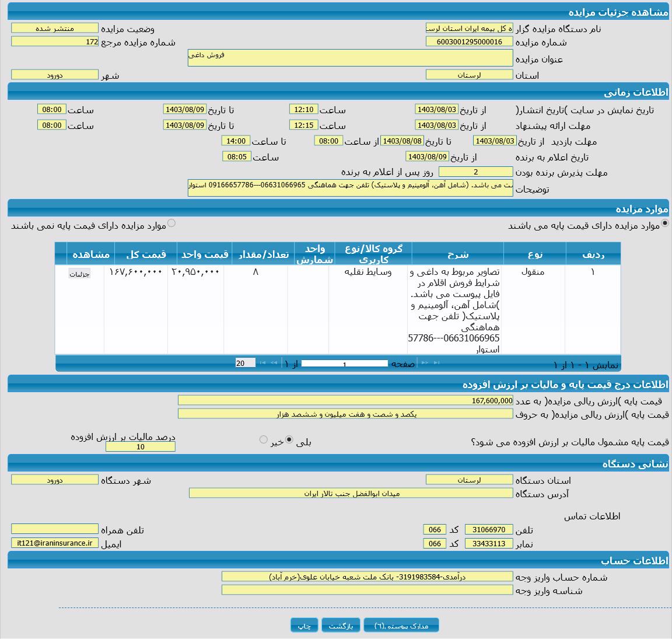Click the email field it121@iraninsurance.ir
The height and width of the screenshot is (639, 672).
pos(55,543)
